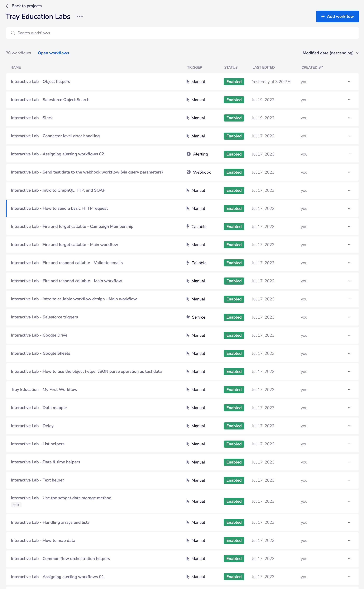Click Enabled badge for Delay workflow

click(234, 426)
